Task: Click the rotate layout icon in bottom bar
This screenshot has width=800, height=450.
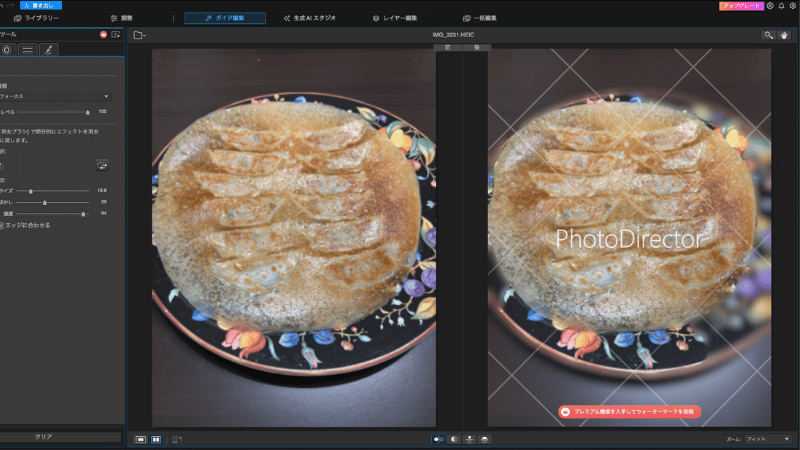Action: tap(177, 439)
